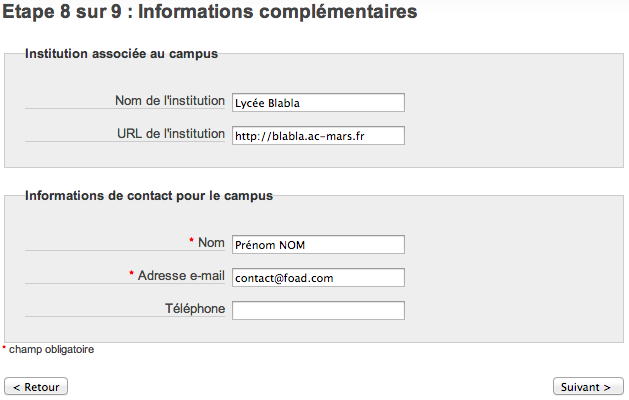Select the contact Nom field with Prénom NOM

[318, 244]
